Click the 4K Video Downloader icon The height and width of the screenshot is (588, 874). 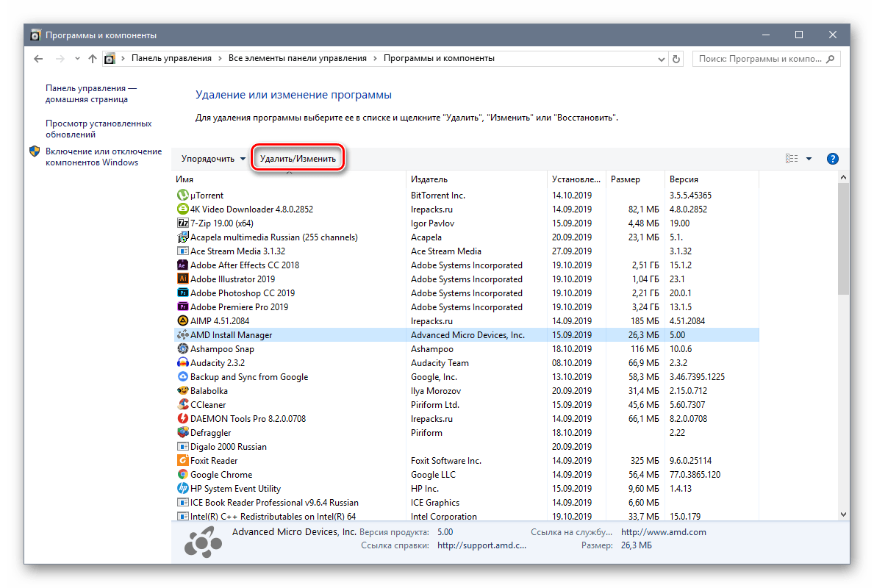pyautogui.click(x=182, y=209)
